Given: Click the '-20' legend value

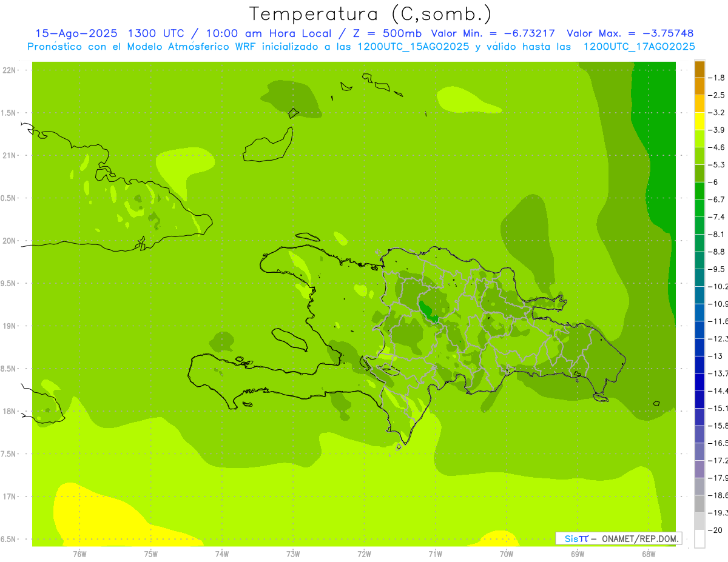Looking at the screenshot, I should pyautogui.click(x=716, y=530).
